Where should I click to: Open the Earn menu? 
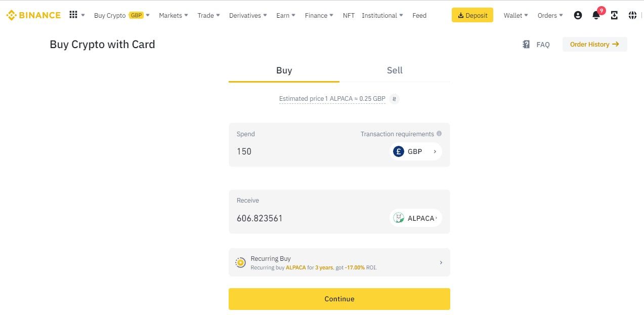pyautogui.click(x=286, y=15)
